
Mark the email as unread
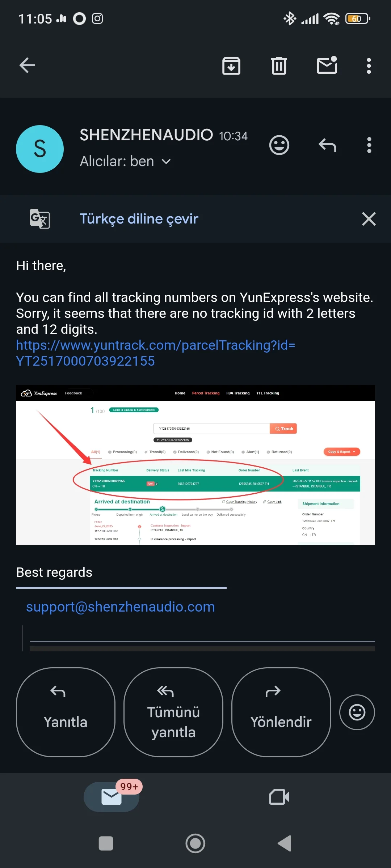327,66
